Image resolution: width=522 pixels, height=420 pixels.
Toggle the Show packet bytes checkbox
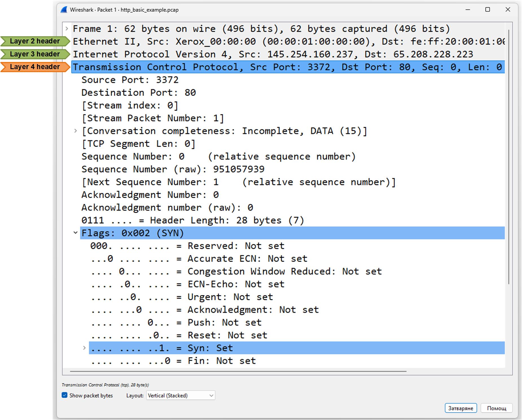point(65,395)
